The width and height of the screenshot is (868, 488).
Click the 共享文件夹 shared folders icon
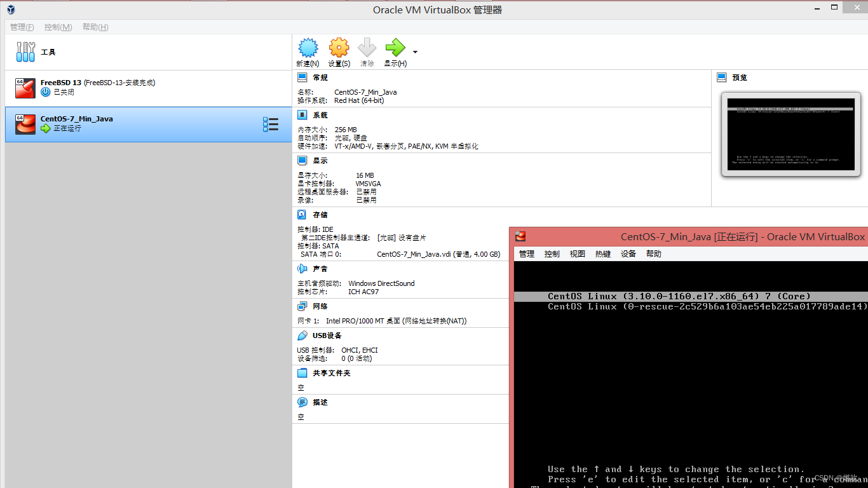point(302,373)
